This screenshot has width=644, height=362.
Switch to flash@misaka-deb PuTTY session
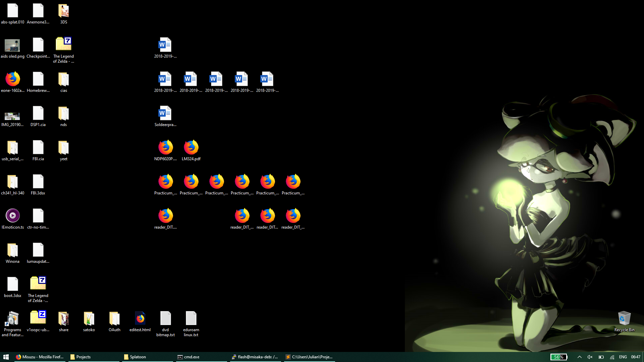[x=255, y=357]
